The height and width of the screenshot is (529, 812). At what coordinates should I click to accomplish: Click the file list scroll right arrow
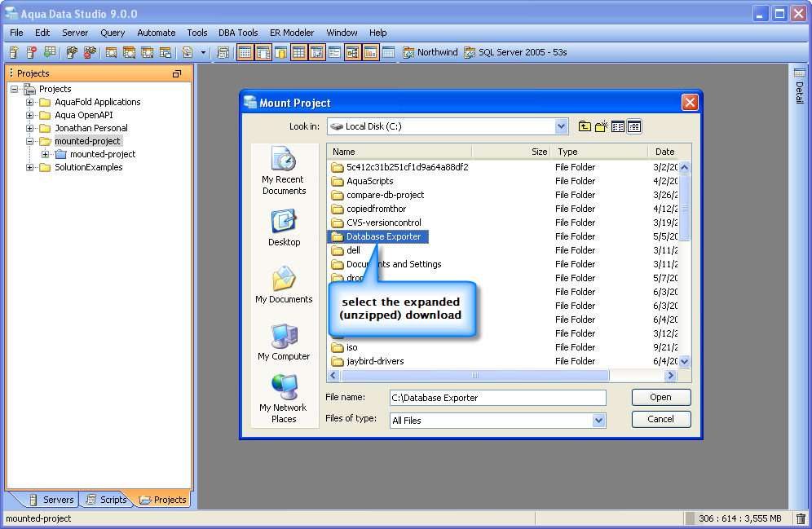671,375
